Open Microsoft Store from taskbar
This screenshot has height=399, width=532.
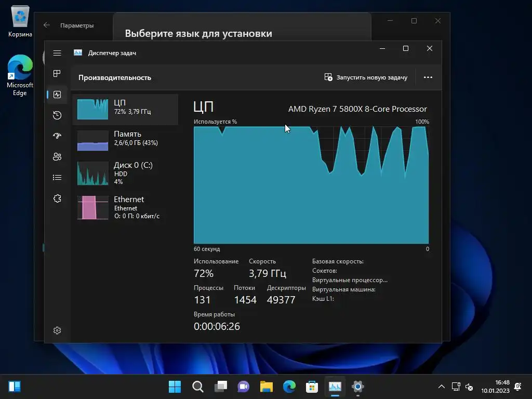pos(312,387)
